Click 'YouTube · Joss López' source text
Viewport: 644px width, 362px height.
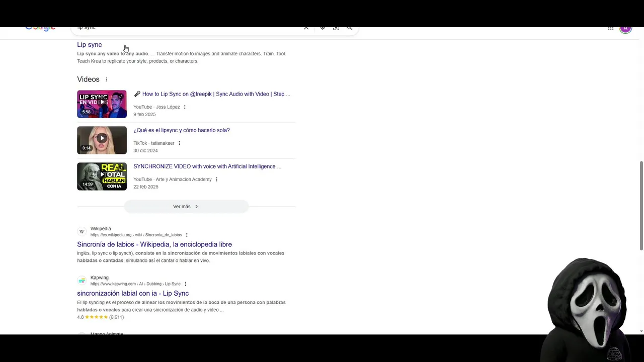tap(156, 107)
